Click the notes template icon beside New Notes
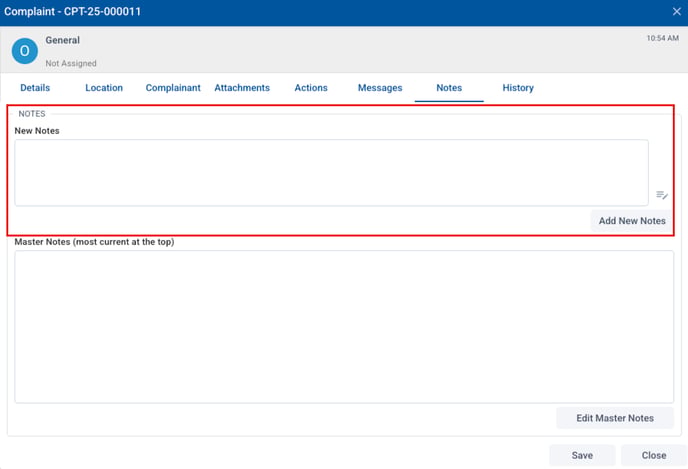This screenshot has width=688, height=469. tap(662, 195)
